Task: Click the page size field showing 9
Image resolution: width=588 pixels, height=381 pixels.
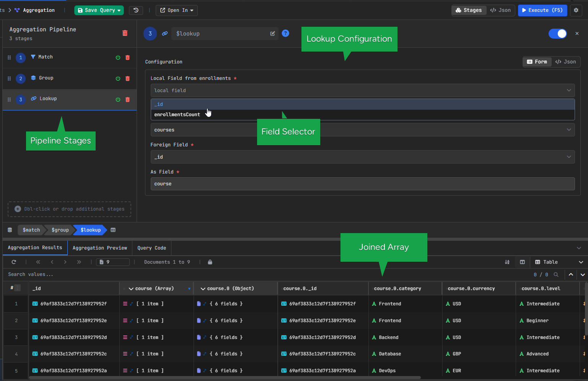Action: pos(113,262)
